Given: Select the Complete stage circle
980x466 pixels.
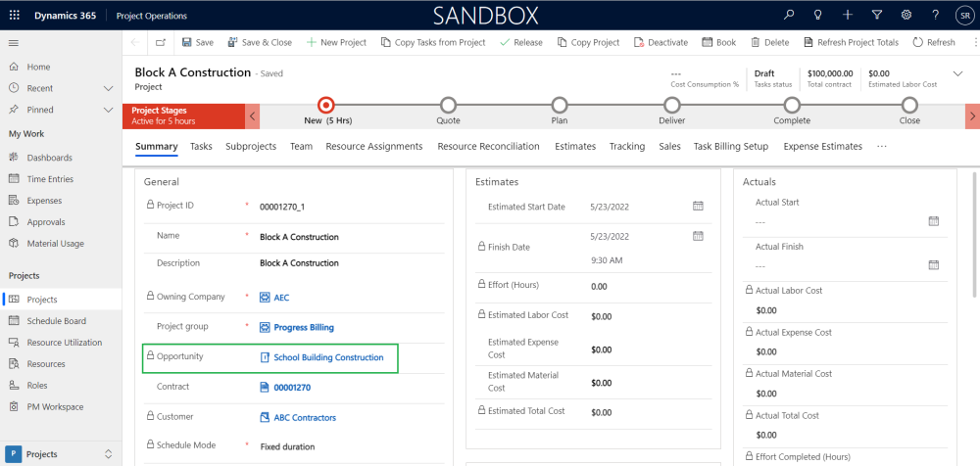Looking at the screenshot, I should (792, 105).
